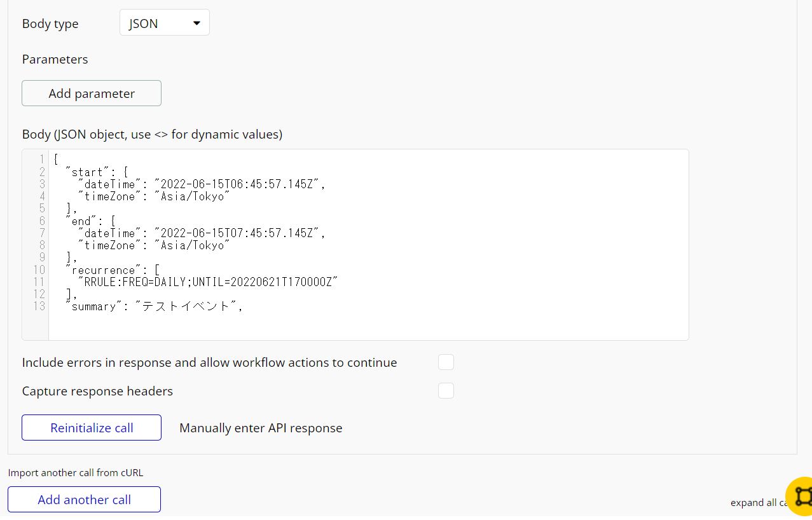Place cursor on the summary line in body
Viewport: 812px width, 520px height.
point(155,306)
